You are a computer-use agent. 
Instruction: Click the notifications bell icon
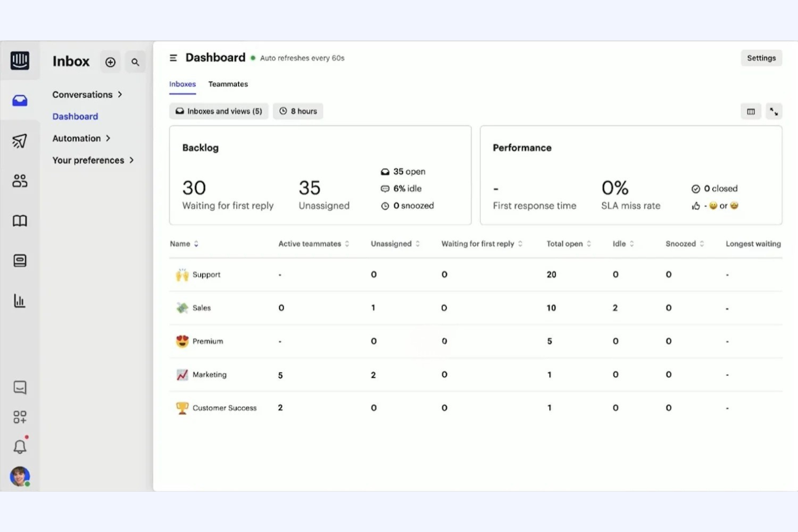click(x=20, y=446)
